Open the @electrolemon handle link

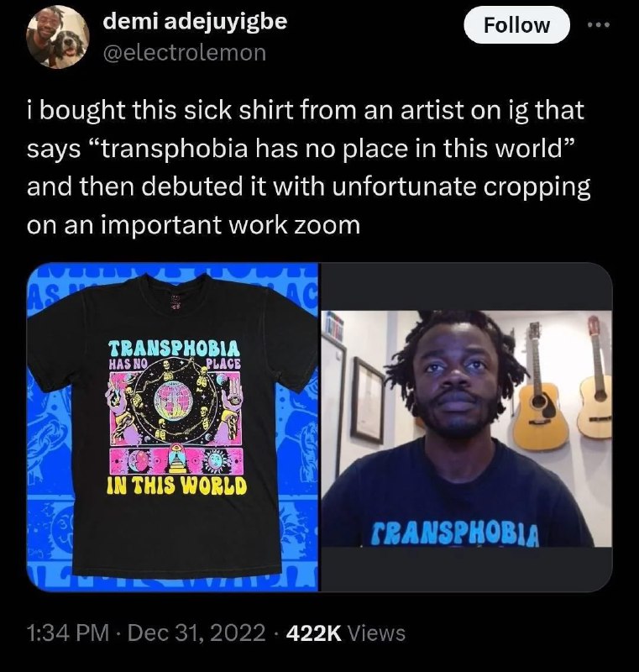click(184, 53)
